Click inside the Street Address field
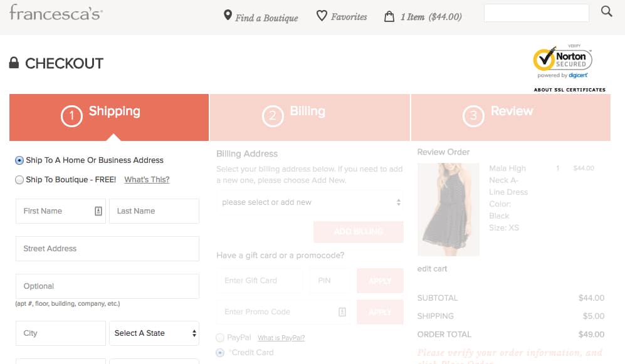Image resolution: width=625 pixels, height=364 pixels. point(107,248)
